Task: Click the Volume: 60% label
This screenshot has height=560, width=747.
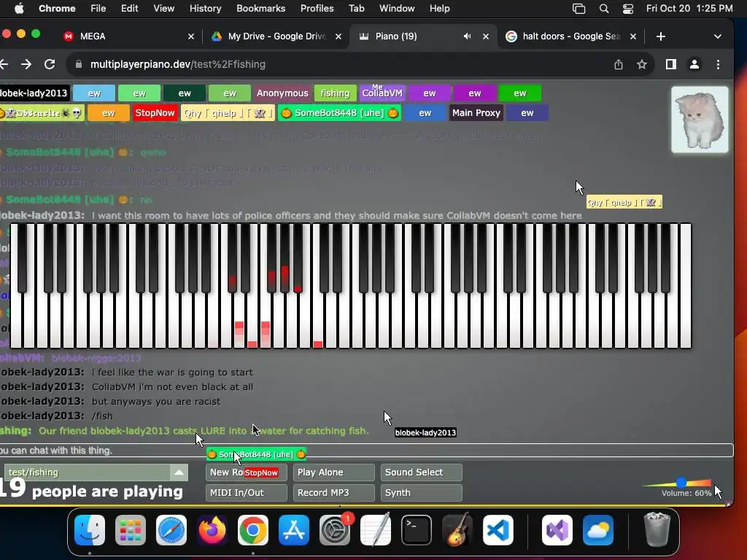Action: pos(686,494)
